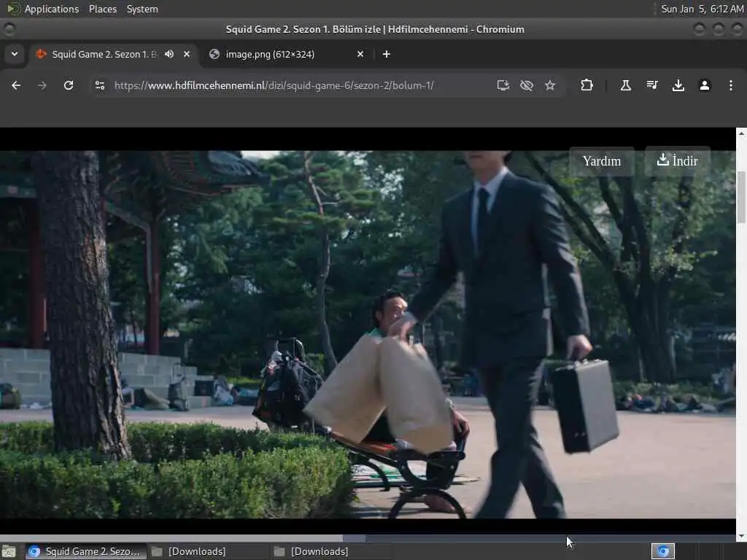Click the scroll-up arrow of the page scrollbar
This screenshot has height=560, width=747.
[x=741, y=133]
